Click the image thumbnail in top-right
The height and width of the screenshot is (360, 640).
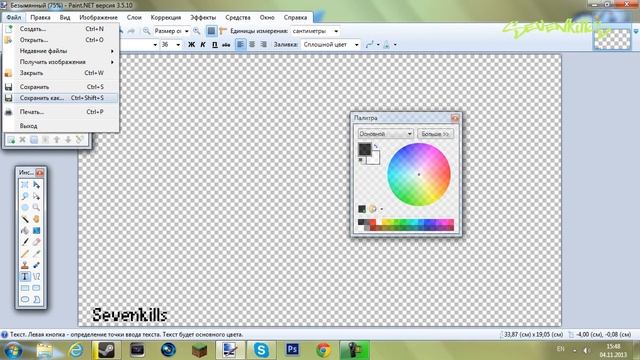(612, 39)
